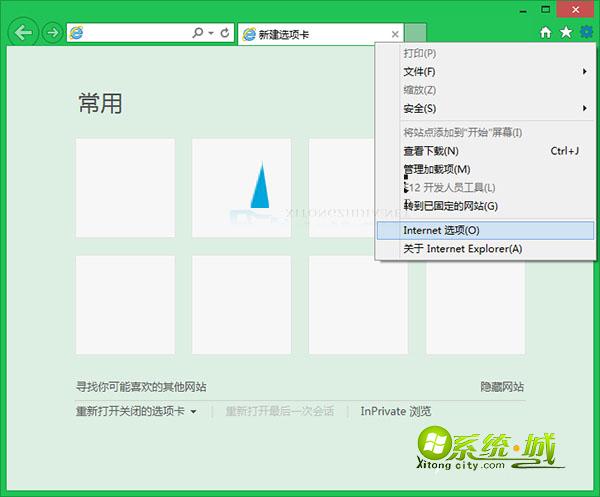Open the 文件(F) submenu
Image resolution: width=600 pixels, height=497 pixels.
click(x=485, y=72)
